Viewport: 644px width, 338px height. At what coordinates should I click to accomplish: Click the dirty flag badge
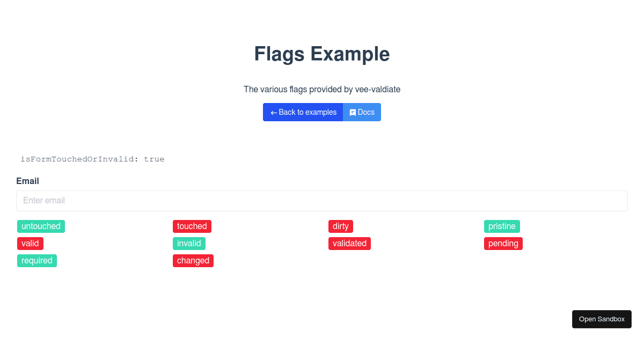point(341,226)
